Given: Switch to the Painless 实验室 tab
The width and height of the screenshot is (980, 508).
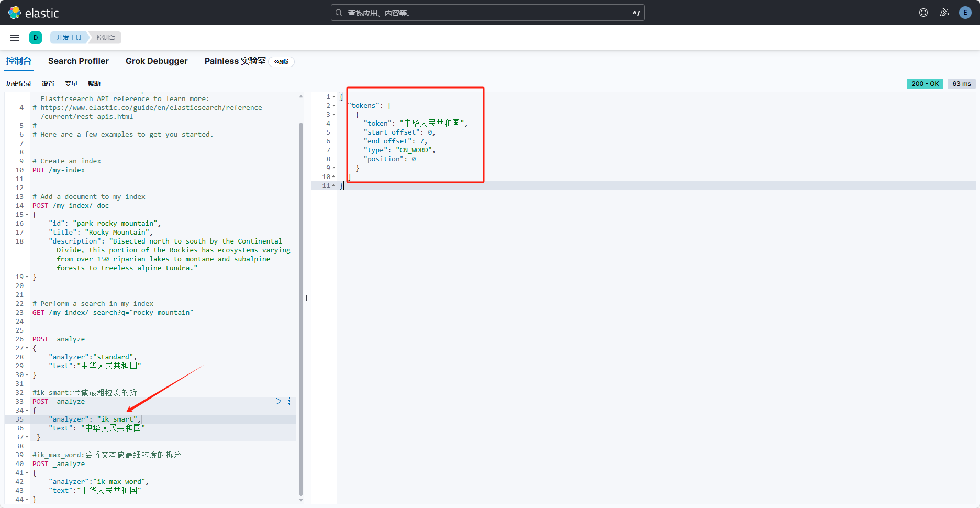Looking at the screenshot, I should 235,61.
